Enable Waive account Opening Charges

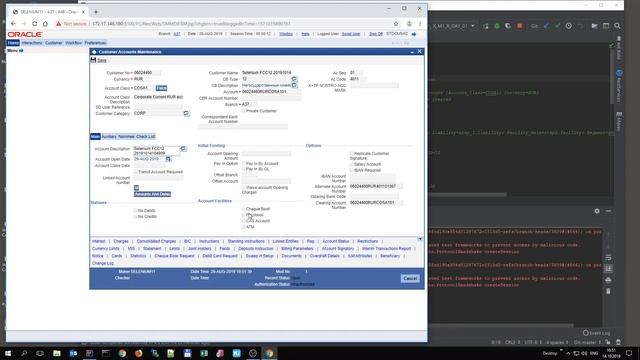pyautogui.click(x=244, y=187)
